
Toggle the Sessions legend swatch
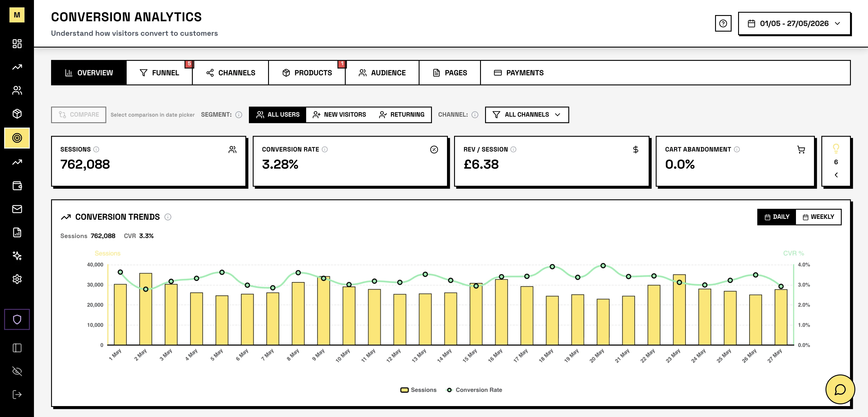[404, 390]
